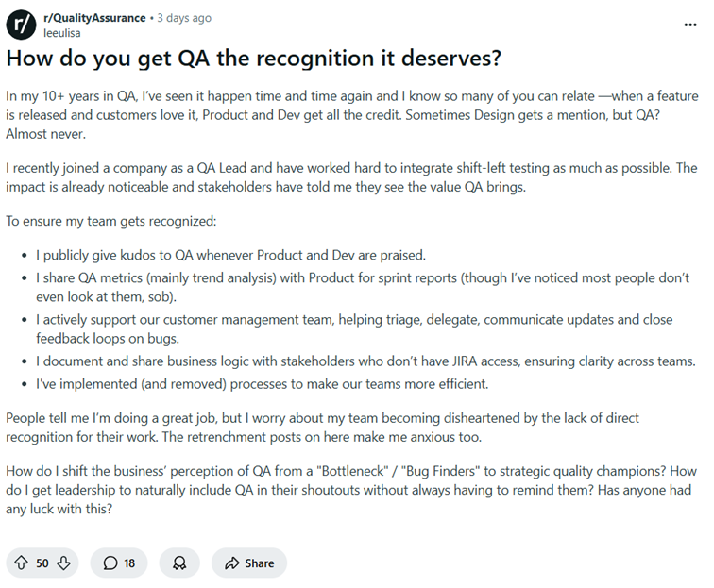Give an award using the award icon
The image size is (714, 588).
click(179, 563)
